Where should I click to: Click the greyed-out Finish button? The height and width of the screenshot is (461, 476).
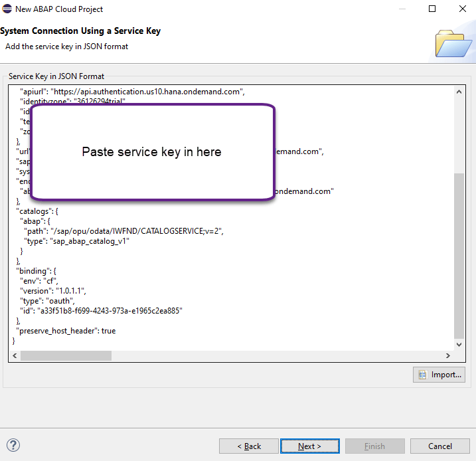tap(374, 446)
